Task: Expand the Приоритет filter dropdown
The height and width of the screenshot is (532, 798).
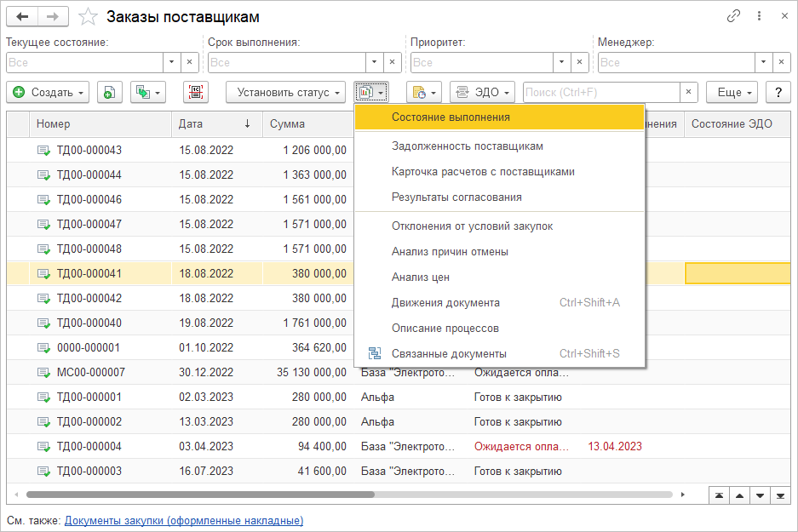Action: tap(561, 62)
